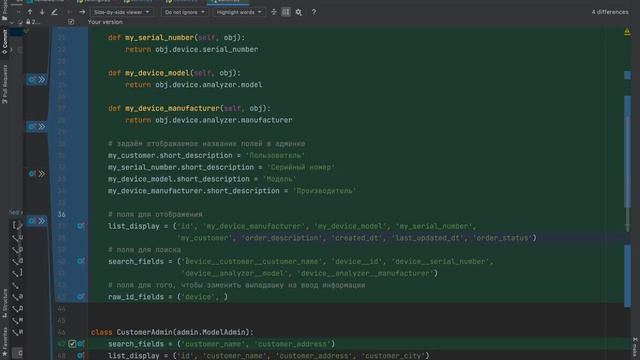This screenshot has height=360, width=640.
Task: Click 'def my_device_manufacturer(self, obj):' line
Action: coord(189,108)
